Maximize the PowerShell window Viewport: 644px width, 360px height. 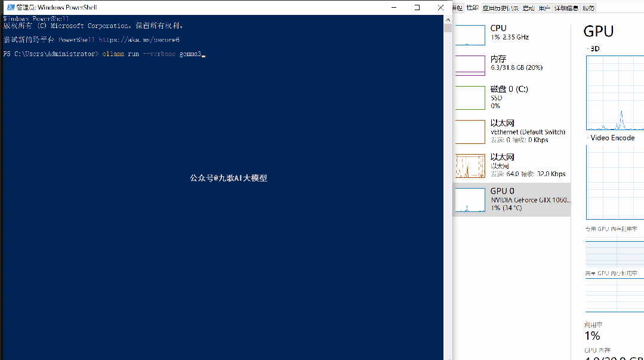click(x=417, y=7)
